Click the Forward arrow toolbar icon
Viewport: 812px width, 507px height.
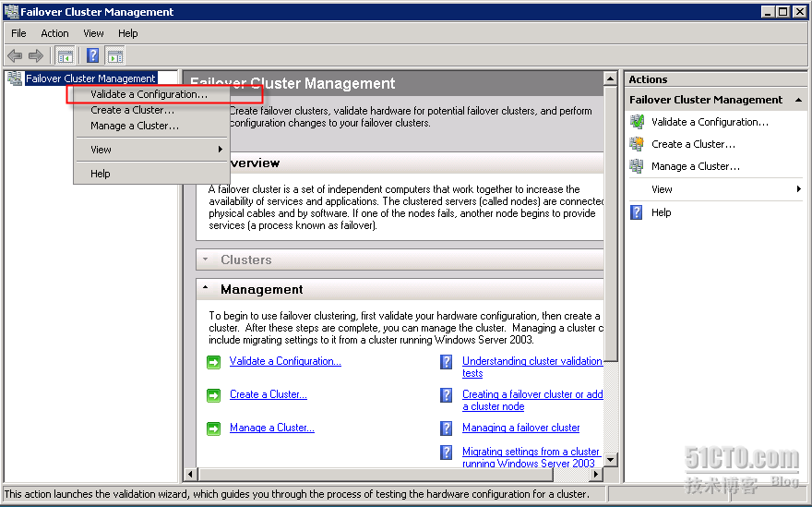tap(36, 55)
